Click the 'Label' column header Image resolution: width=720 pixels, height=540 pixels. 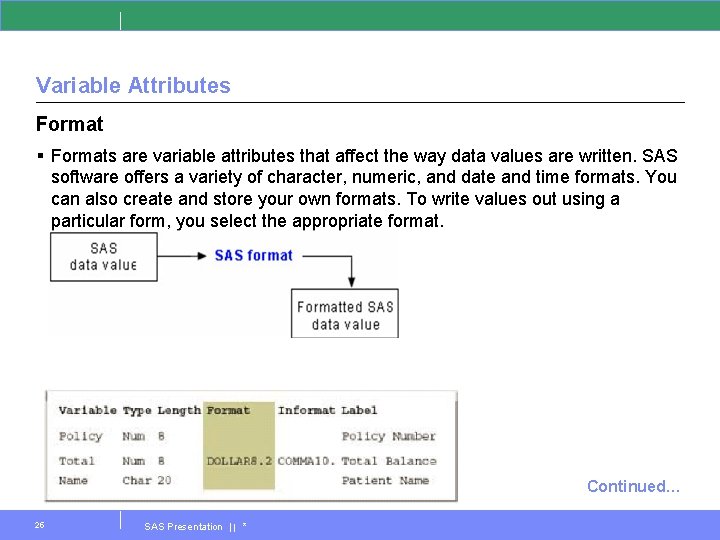(x=359, y=410)
